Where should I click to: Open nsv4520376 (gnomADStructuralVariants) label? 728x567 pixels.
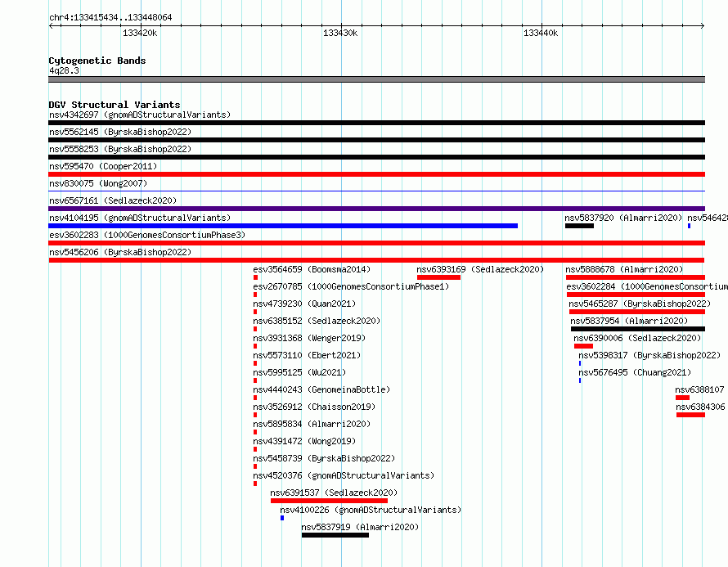point(344,475)
